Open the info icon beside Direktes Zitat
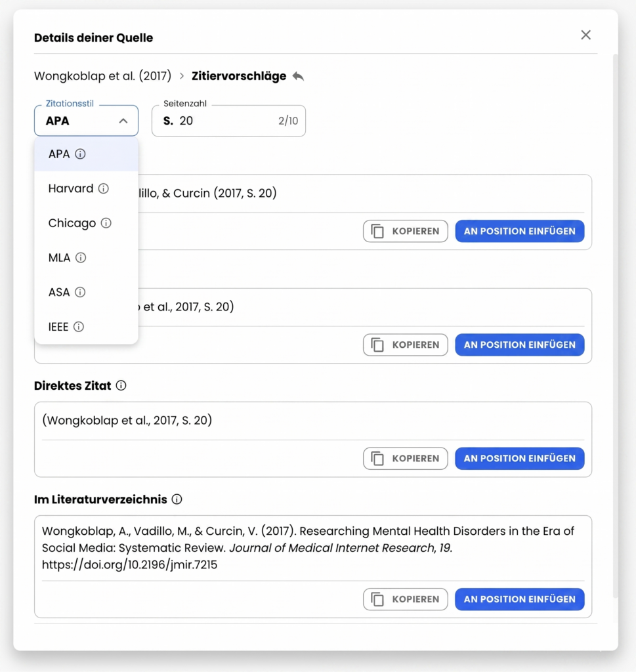Viewport: 636px width, 672px height. 121,385
